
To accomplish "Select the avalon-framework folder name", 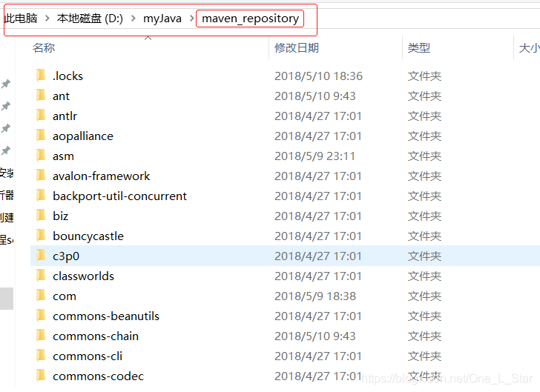I will point(101,176).
